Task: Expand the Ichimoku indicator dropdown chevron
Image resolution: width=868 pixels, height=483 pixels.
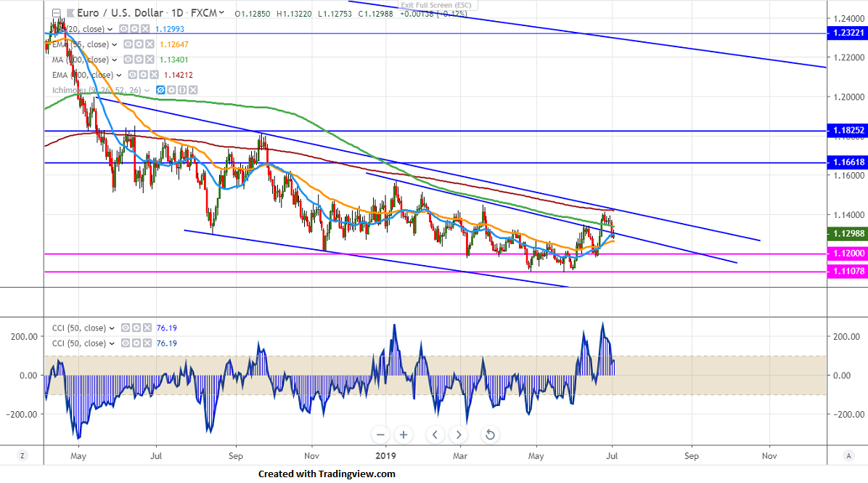Action: pyautogui.click(x=147, y=90)
